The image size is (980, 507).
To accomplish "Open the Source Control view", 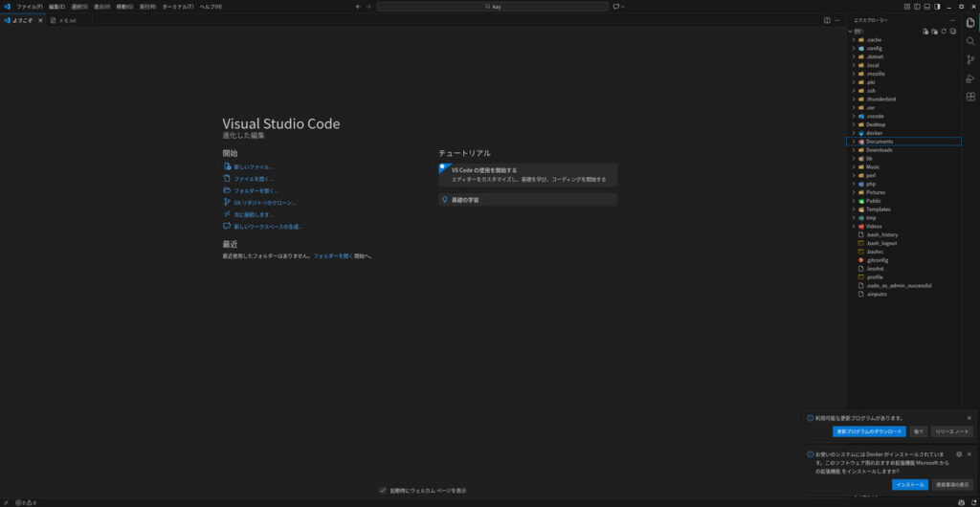I will (x=970, y=59).
